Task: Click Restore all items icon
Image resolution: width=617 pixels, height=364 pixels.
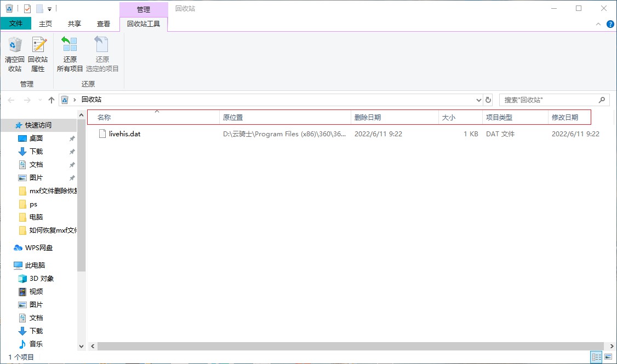Action: click(70, 45)
